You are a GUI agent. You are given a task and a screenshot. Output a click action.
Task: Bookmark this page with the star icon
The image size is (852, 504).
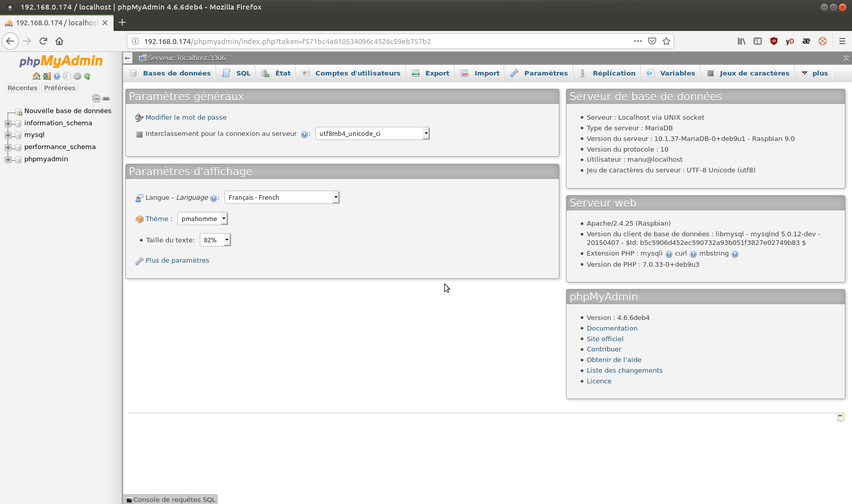pyautogui.click(x=666, y=42)
